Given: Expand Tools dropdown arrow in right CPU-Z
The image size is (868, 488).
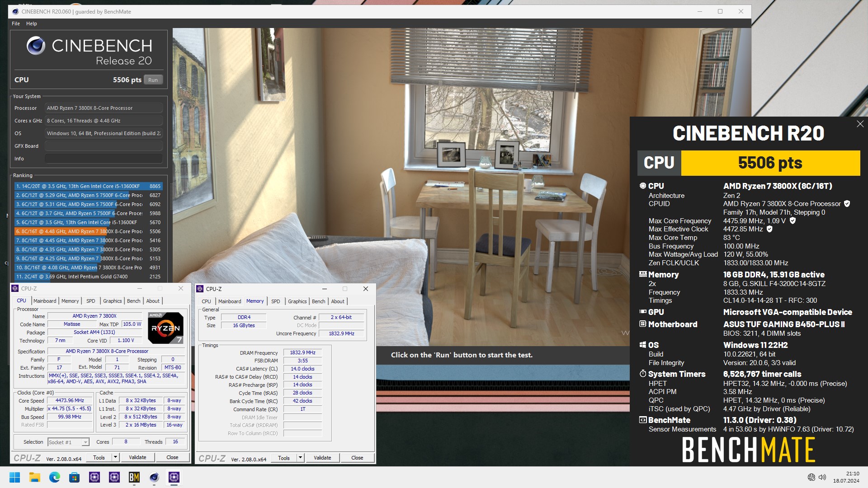Looking at the screenshot, I should (300, 458).
